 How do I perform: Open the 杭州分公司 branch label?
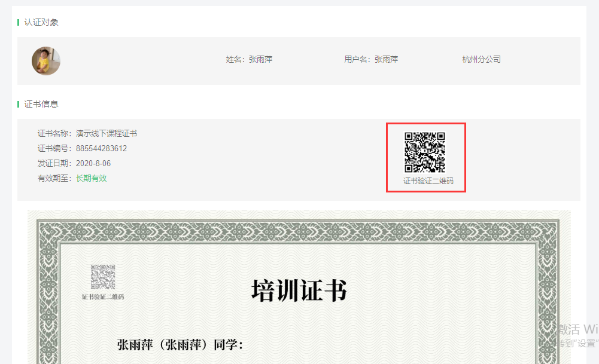click(x=481, y=60)
